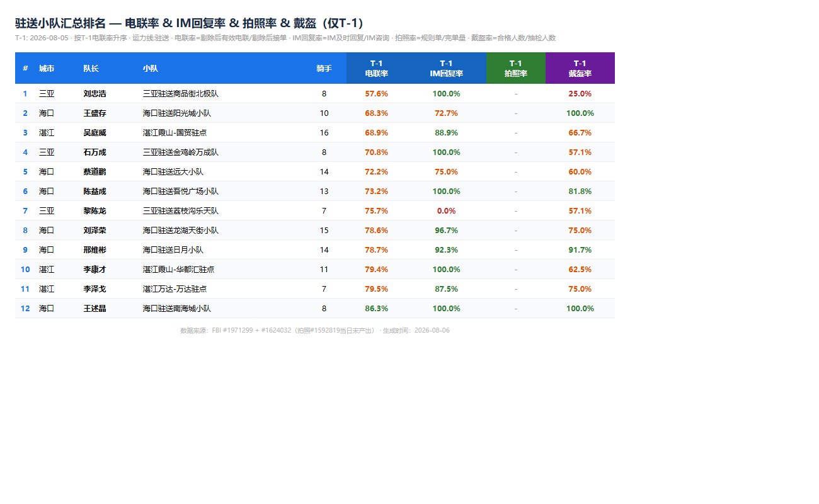Click 电联率 value 86.3%
Image resolution: width=819 pixels, height=504 pixels.
(377, 309)
